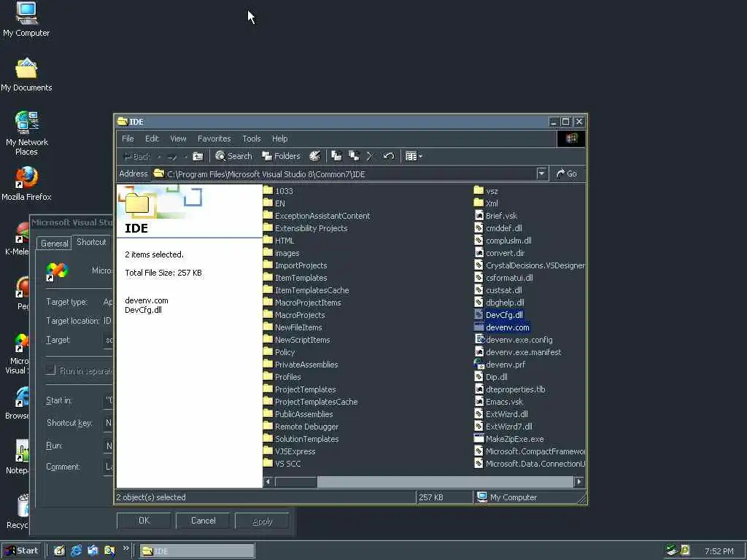Viewport: 747px width, 560px height.
Task: Select the MakeZipExe.exe file
Action: pyautogui.click(x=509, y=438)
